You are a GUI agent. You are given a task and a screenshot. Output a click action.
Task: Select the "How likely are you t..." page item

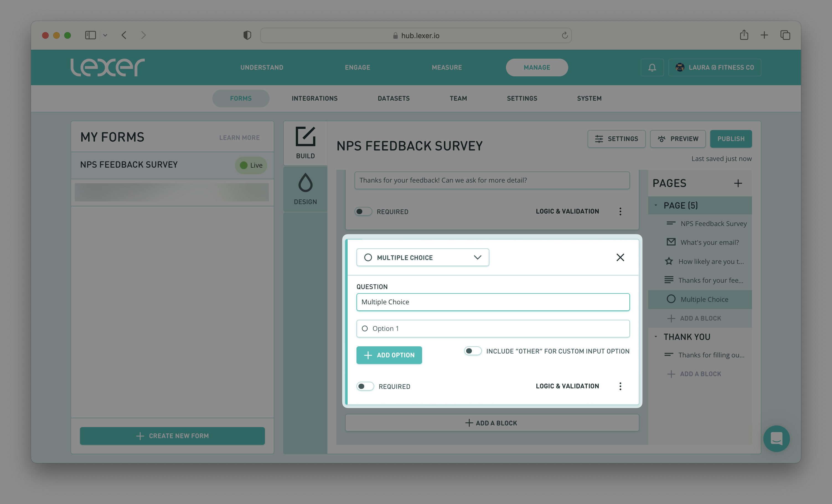[700, 261]
